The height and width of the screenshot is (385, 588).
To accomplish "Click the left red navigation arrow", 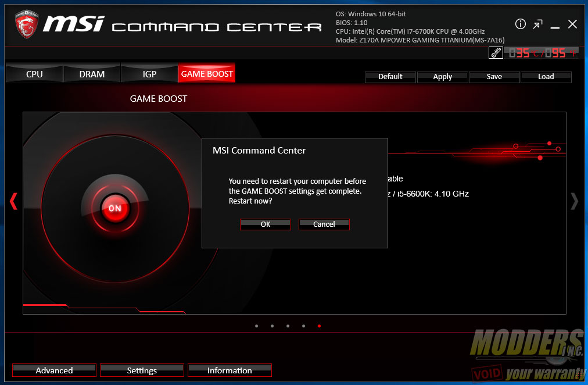I will coord(13,201).
